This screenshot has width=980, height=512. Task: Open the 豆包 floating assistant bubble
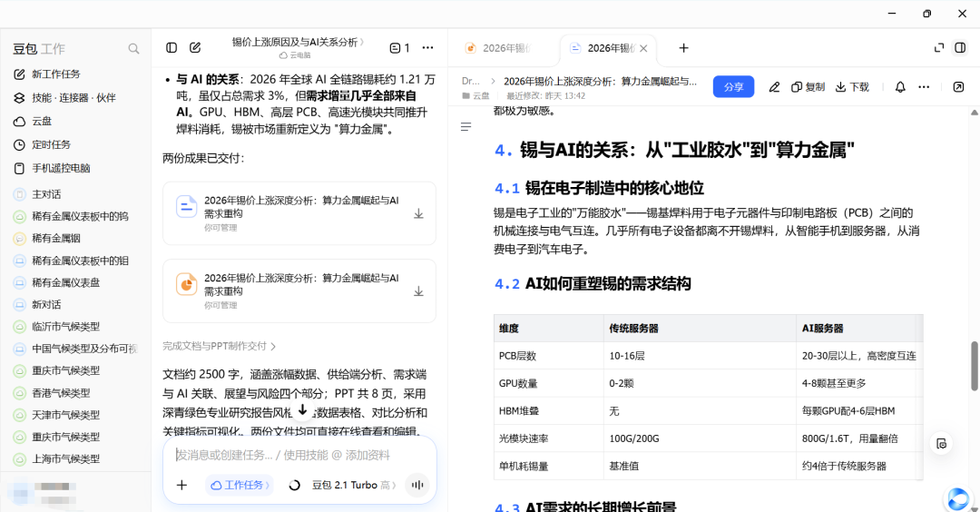pos(957,498)
